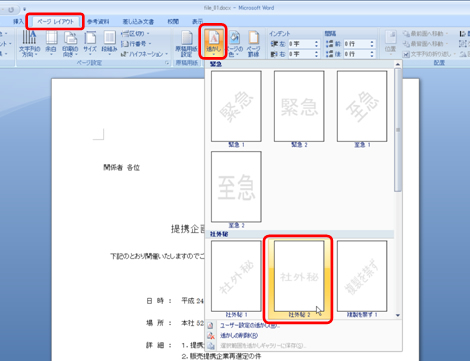
Task: Adjust the spacing after spinner arrows
Action: 372,54
